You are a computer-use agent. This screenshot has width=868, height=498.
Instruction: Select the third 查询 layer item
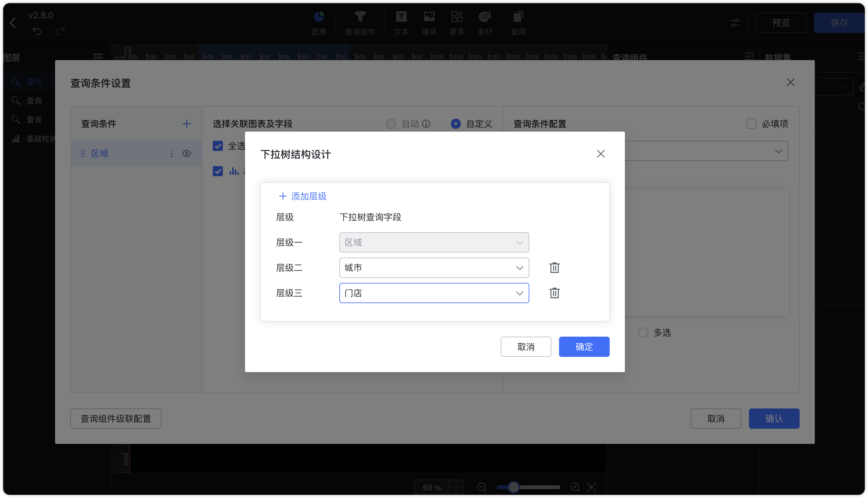pos(29,120)
